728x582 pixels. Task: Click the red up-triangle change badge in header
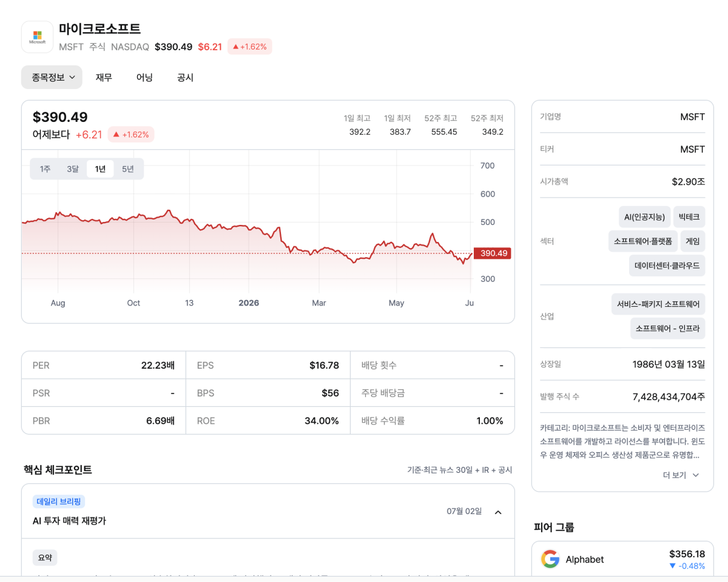click(250, 47)
